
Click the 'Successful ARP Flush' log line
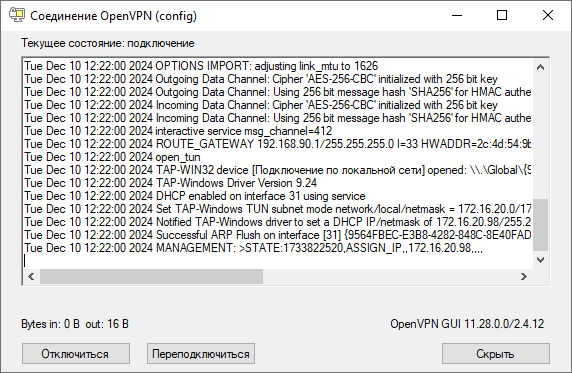[278, 235]
